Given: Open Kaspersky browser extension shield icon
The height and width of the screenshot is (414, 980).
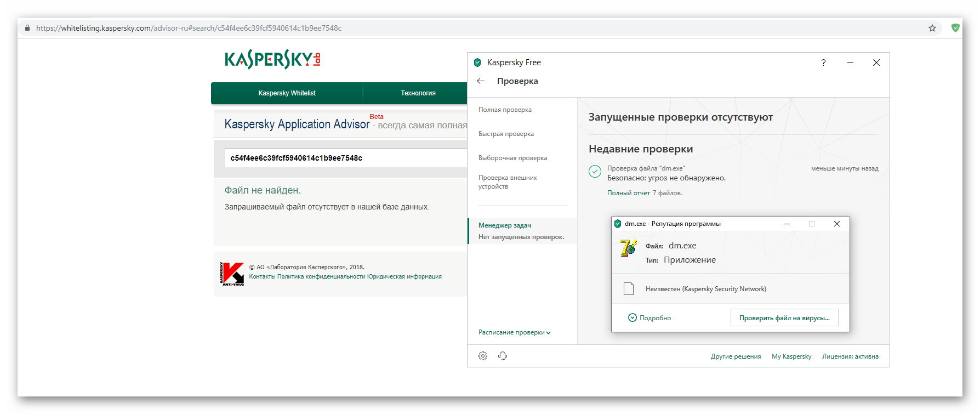Looking at the screenshot, I should coord(955,27).
